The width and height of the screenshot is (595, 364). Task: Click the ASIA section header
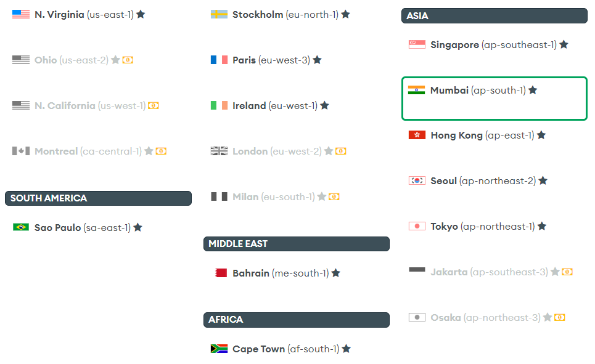click(x=494, y=16)
